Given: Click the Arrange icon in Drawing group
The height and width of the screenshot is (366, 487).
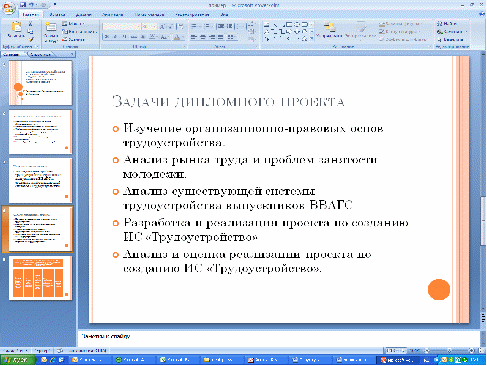Looking at the screenshot, I should [x=329, y=31].
